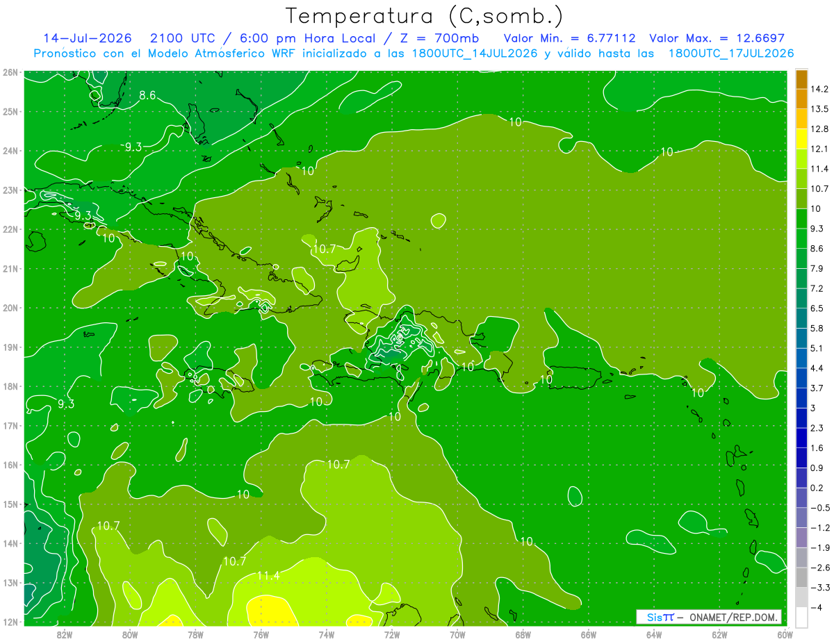Click the blue "Sisπ" logo text
The height and width of the screenshot is (644, 834).
(660, 617)
